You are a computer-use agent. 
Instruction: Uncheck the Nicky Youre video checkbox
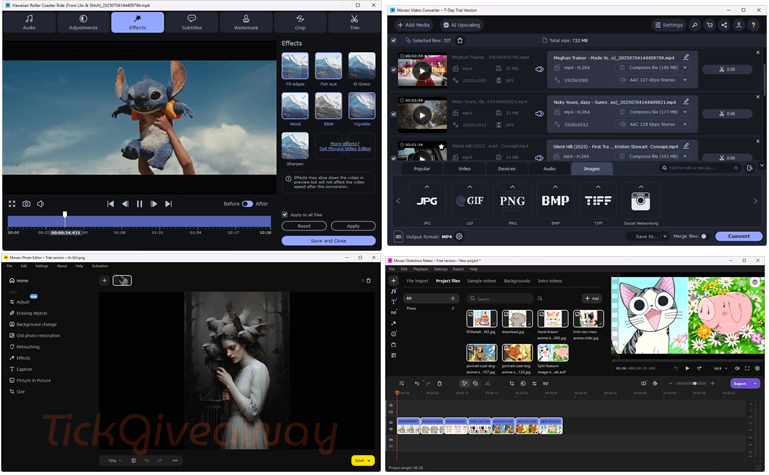pyautogui.click(x=394, y=114)
